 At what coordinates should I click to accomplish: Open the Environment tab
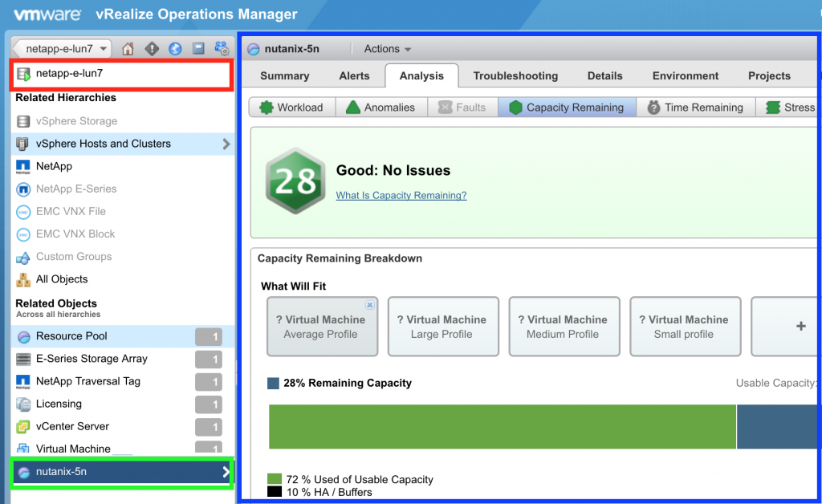tap(686, 76)
